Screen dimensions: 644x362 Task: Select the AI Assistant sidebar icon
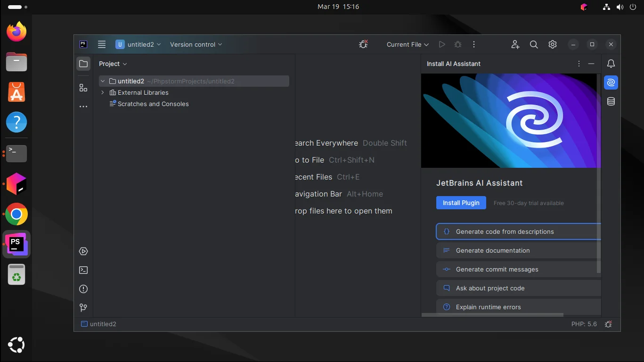tap(611, 82)
